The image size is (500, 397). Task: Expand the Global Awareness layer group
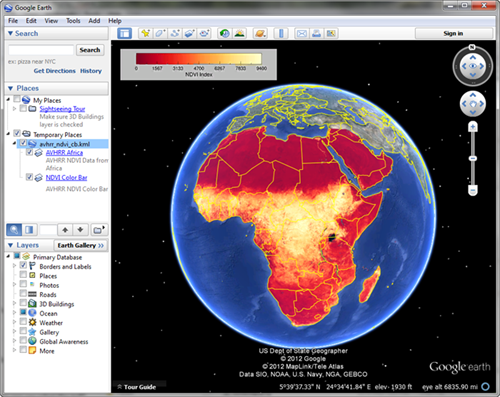(x=14, y=341)
